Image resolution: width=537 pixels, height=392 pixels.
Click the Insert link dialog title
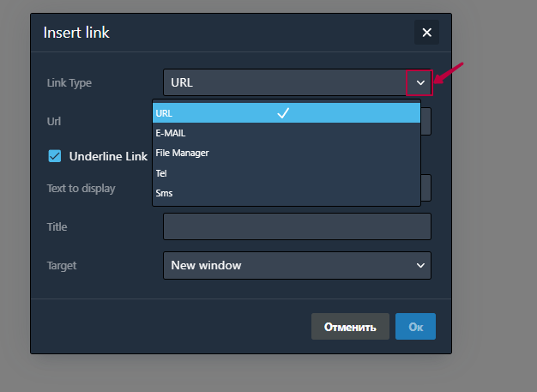tap(76, 33)
